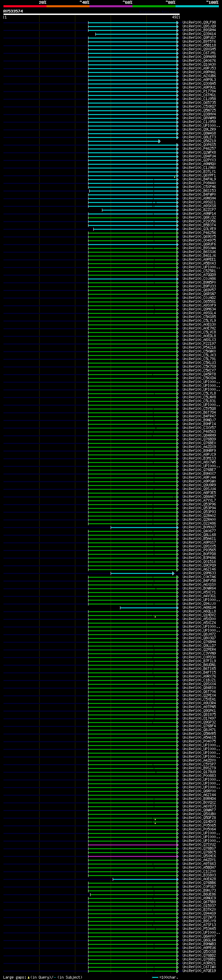Select label UniRef100_P08440

(199, 183)
